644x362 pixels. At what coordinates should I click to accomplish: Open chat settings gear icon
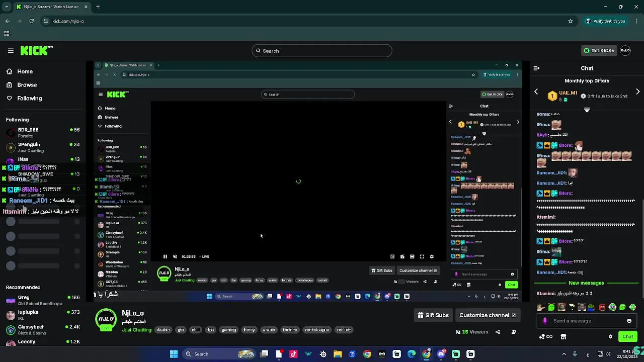(x=610, y=337)
